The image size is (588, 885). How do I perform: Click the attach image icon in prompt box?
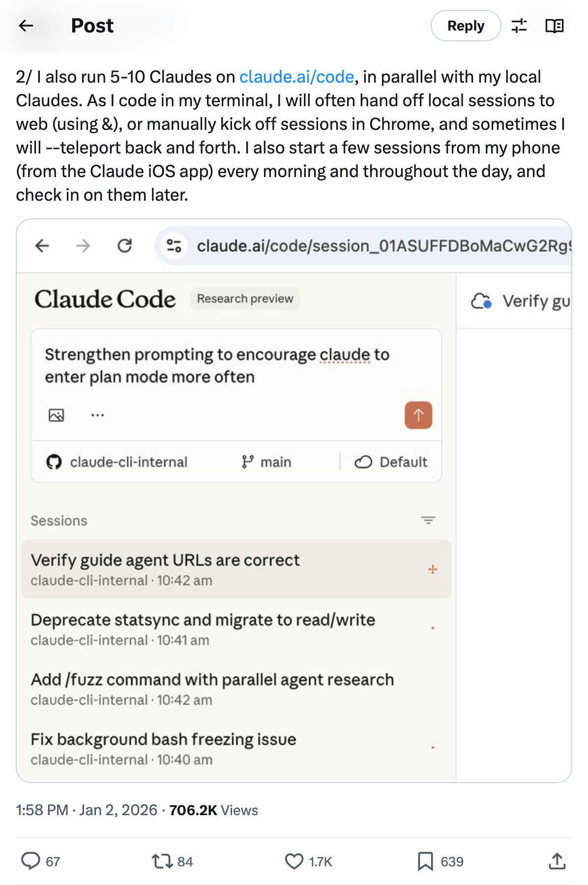pyautogui.click(x=57, y=415)
